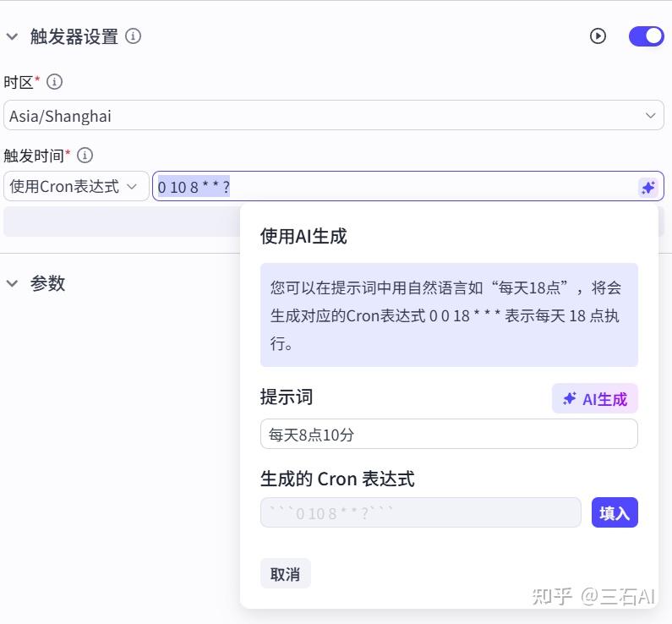Open the 使用Cron表达式 mode dropdown

[x=76, y=187]
